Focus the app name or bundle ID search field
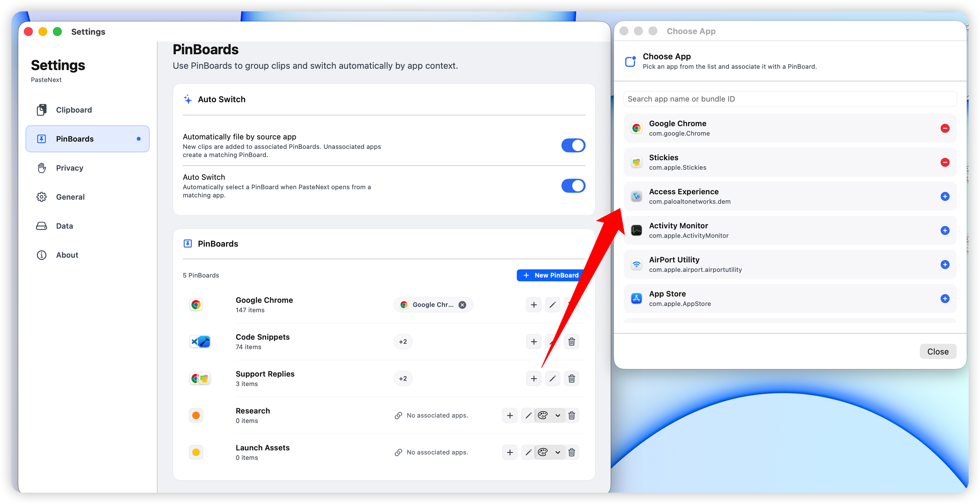This screenshot has width=980, height=504. tap(790, 99)
